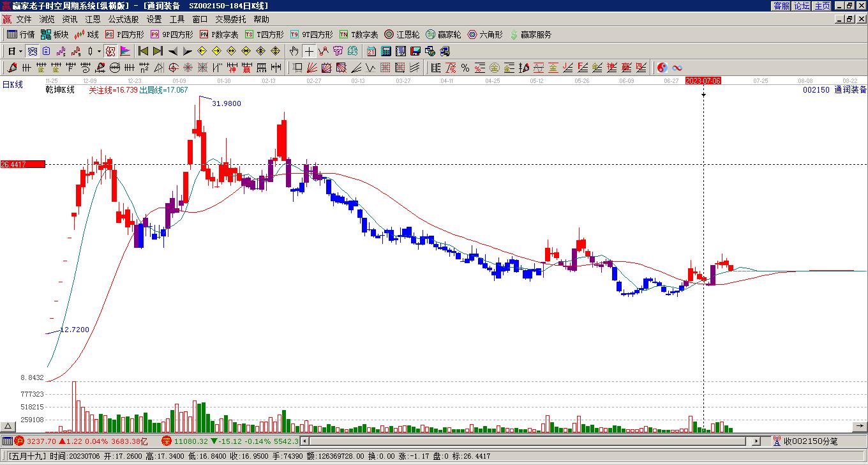Image resolution: width=868 pixels, height=465 pixels.
Task: Click the save floppy disk icon
Action: (x=415, y=51)
